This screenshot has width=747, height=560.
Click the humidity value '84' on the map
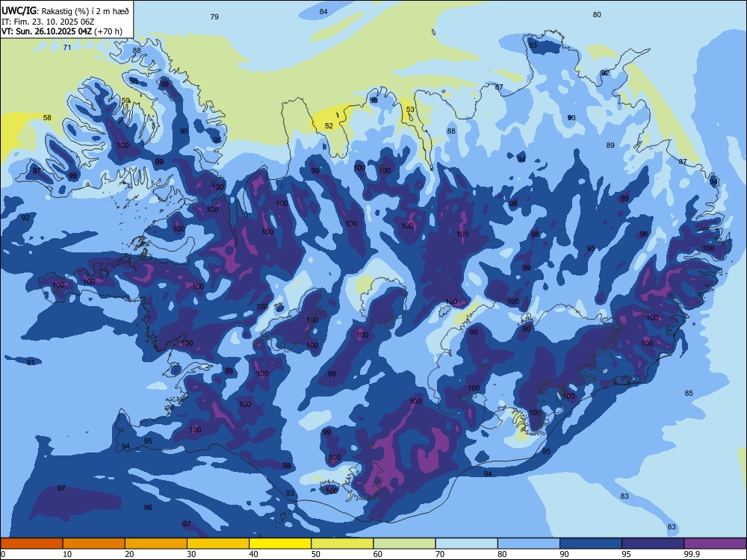(x=323, y=11)
